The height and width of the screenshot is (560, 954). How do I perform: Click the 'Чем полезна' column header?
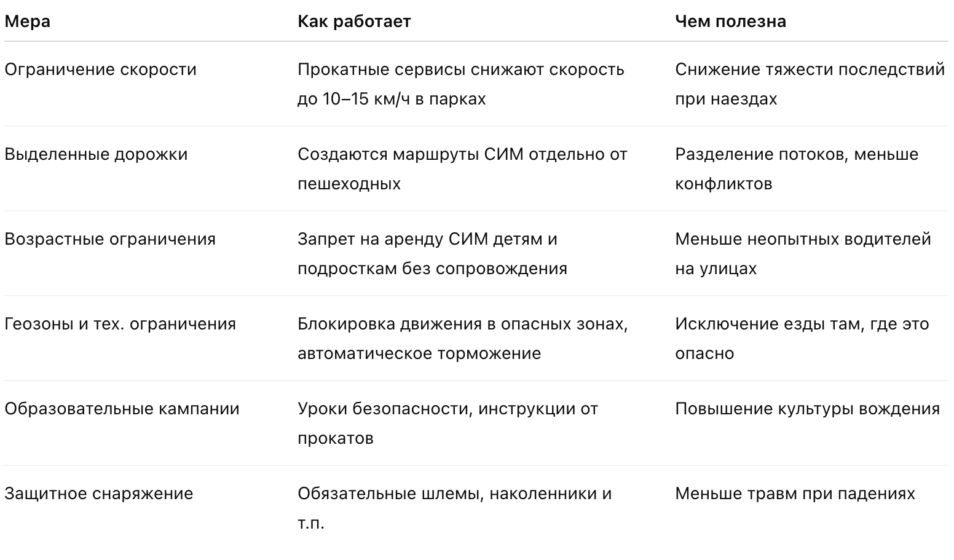[730, 22]
